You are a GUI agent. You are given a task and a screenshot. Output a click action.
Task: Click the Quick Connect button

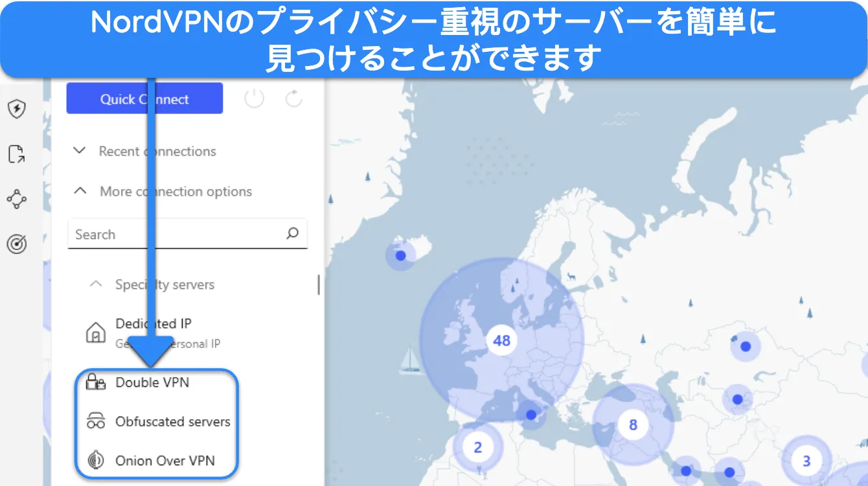pos(144,99)
